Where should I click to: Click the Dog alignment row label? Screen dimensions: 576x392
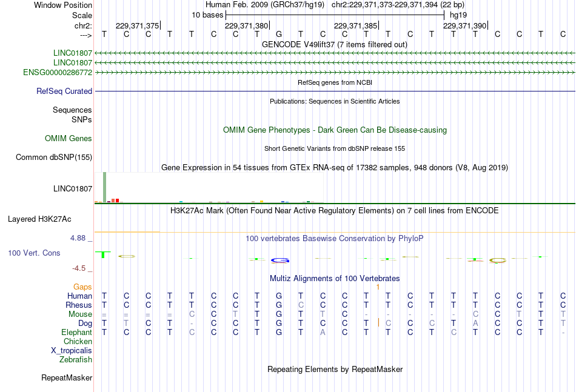(x=85, y=324)
